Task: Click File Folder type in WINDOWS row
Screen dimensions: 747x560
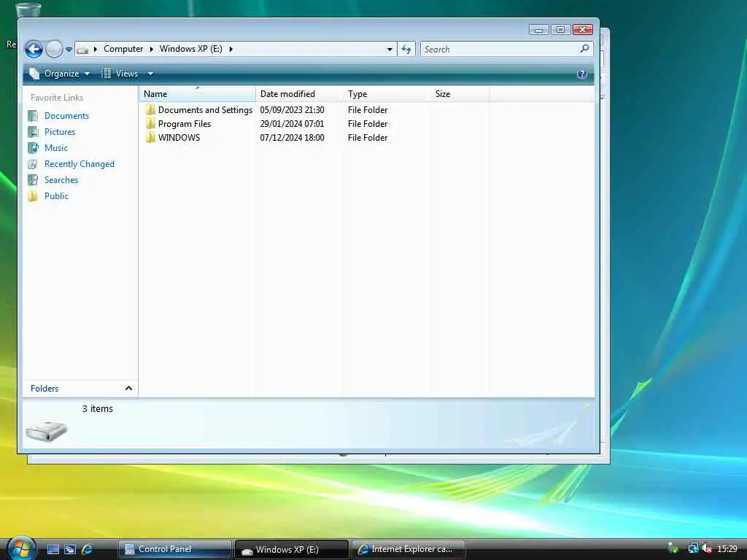Action: [x=368, y=137]
